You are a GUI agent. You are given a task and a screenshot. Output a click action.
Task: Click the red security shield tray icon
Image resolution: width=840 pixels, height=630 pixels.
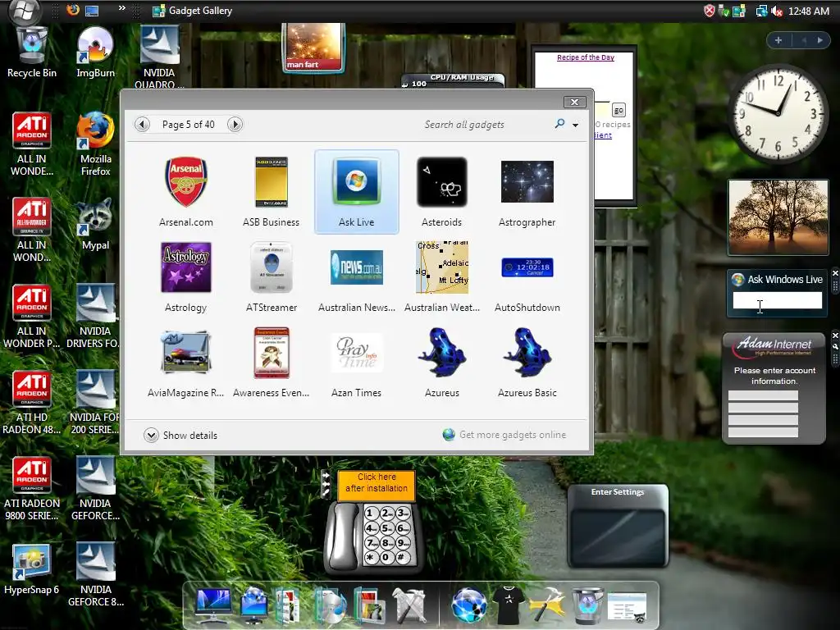[x=710, y=11]
